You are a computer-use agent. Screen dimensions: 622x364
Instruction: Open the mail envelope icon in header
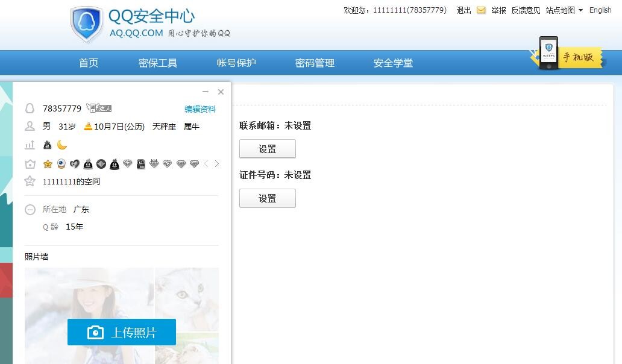pyautogui.click(x=481, y=10)
